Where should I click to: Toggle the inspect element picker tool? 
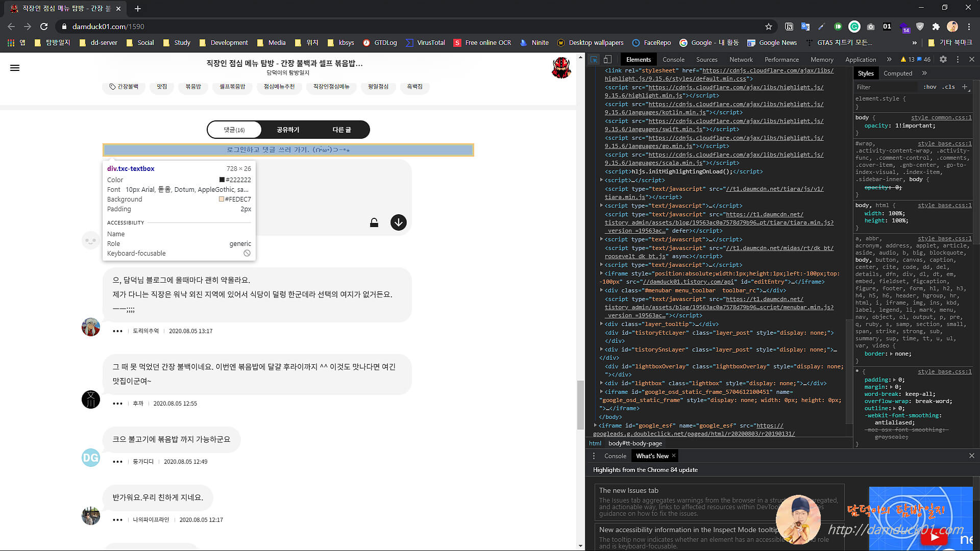(594, 60)
